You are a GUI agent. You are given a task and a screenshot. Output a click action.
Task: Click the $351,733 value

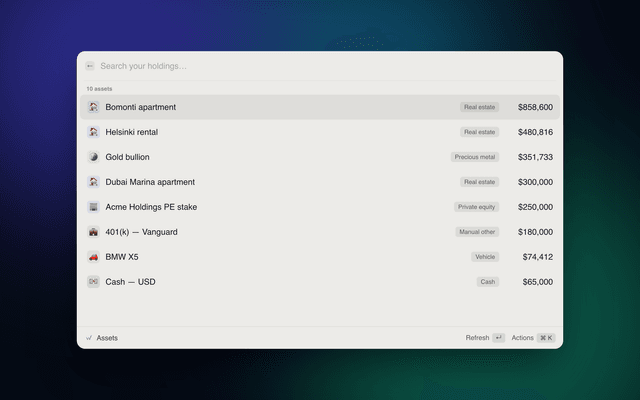(x=535, y=157)
